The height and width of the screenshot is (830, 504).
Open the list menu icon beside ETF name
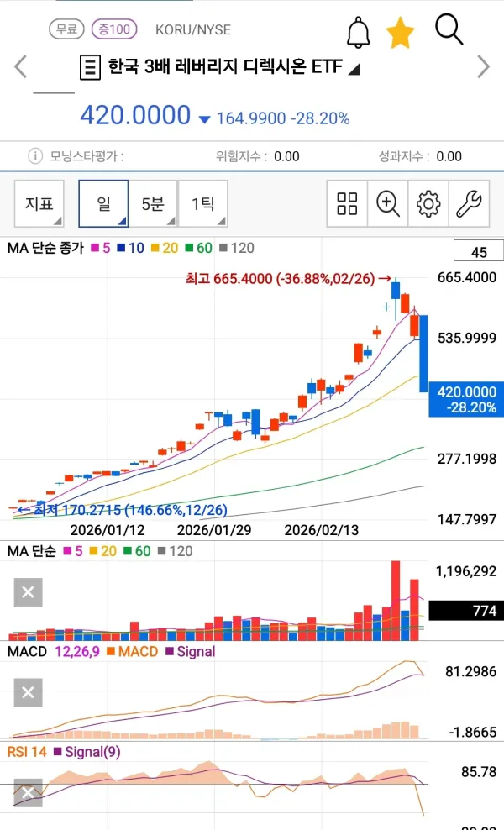90,67
